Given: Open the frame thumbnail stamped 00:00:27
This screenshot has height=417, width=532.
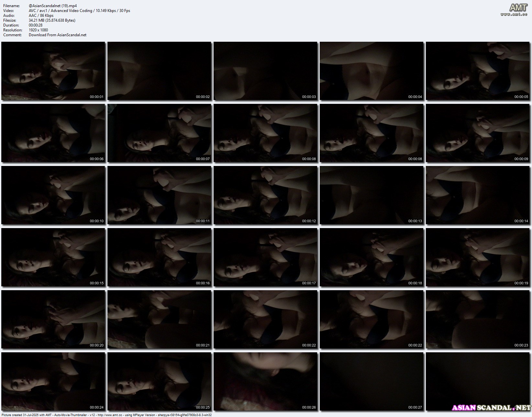Looking at the screenshot, I should click(x=371, y=381).
